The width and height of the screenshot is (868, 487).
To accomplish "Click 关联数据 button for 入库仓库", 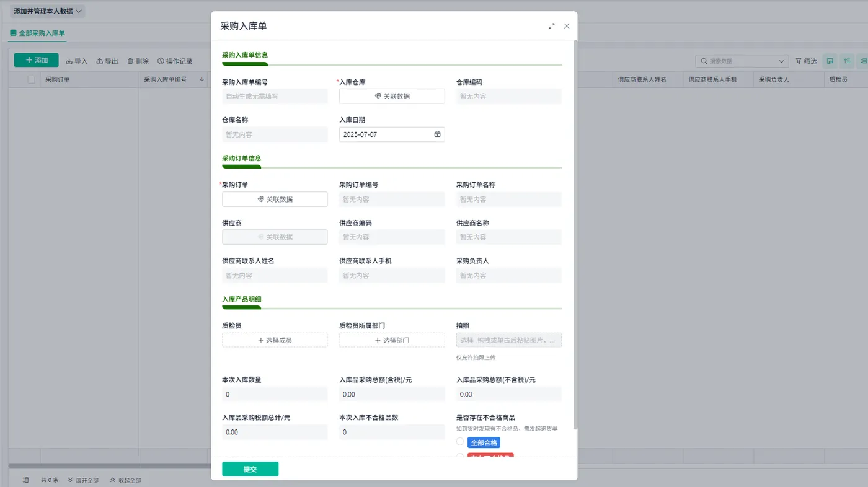I will (392, 96).
